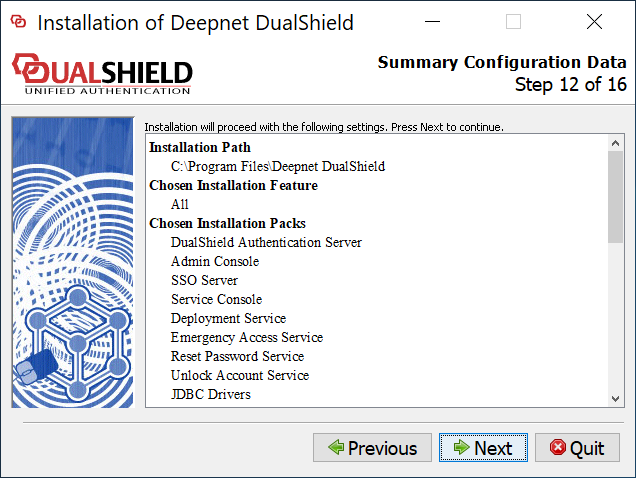The image size is (636, 478).
Task: Click the installation path C:\Program Files text
Action: click(277, 166)
